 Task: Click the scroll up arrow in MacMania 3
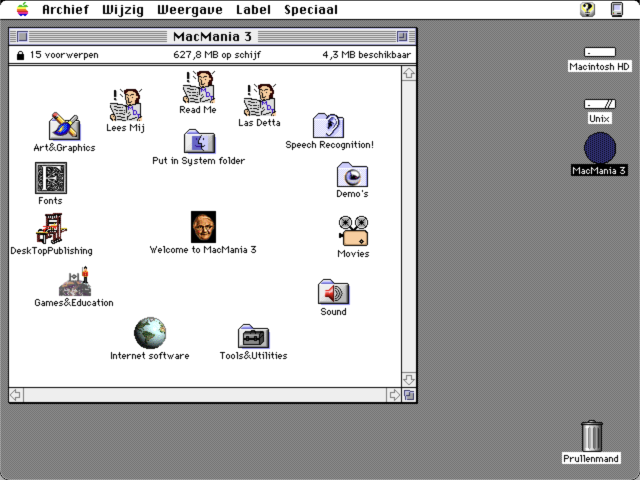409,73
